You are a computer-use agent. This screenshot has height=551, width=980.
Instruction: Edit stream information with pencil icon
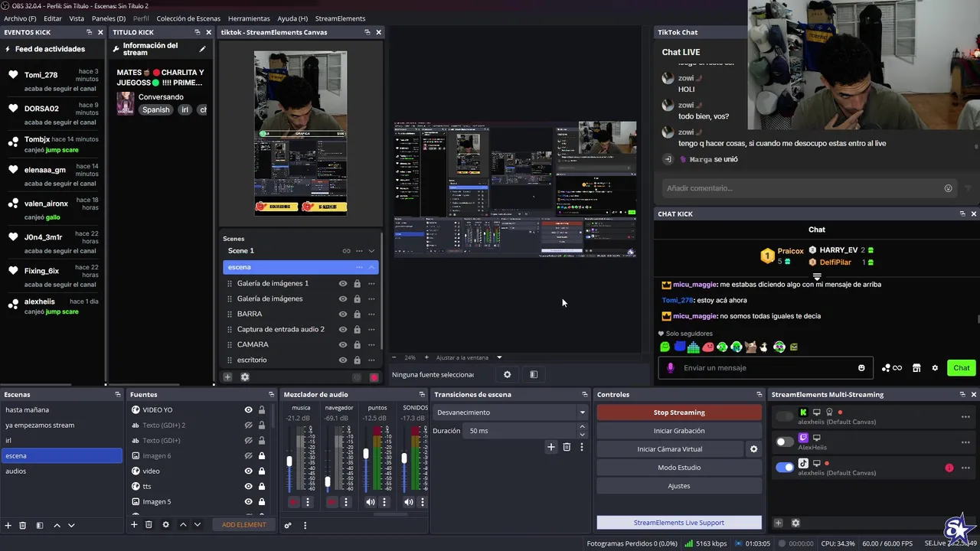coord(203,49)
